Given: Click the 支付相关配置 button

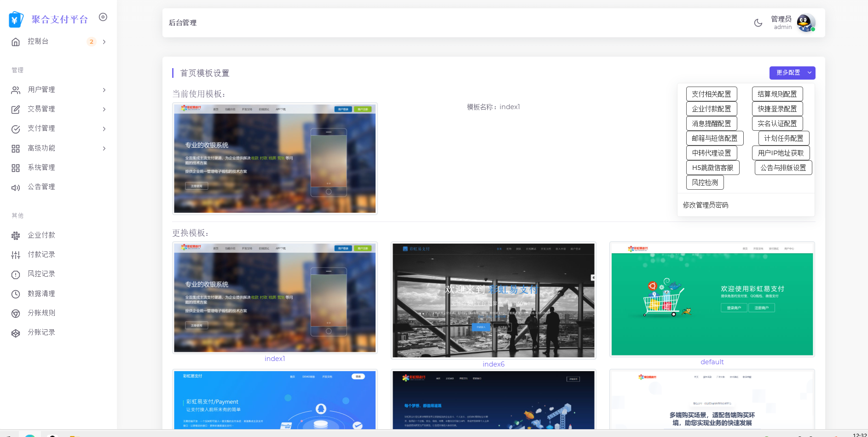Looking at the screenshot, I should (x=712, y=94).
